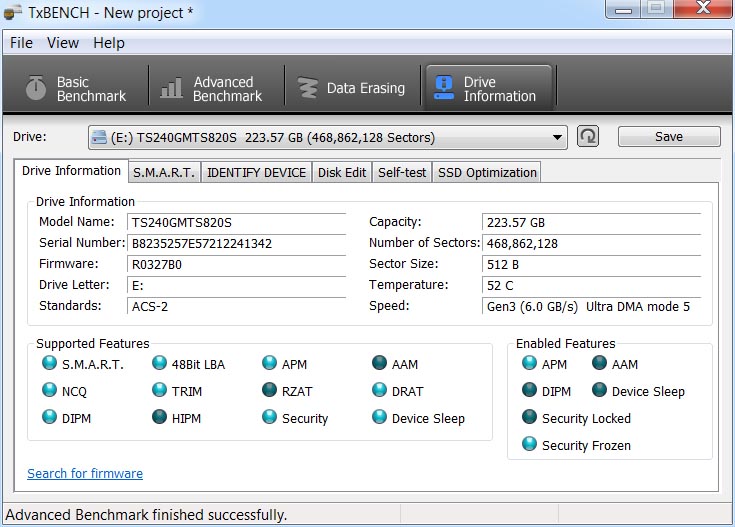Click the Enabled Features group title
This screenshot has width=735, height=527.
[565, 344]
